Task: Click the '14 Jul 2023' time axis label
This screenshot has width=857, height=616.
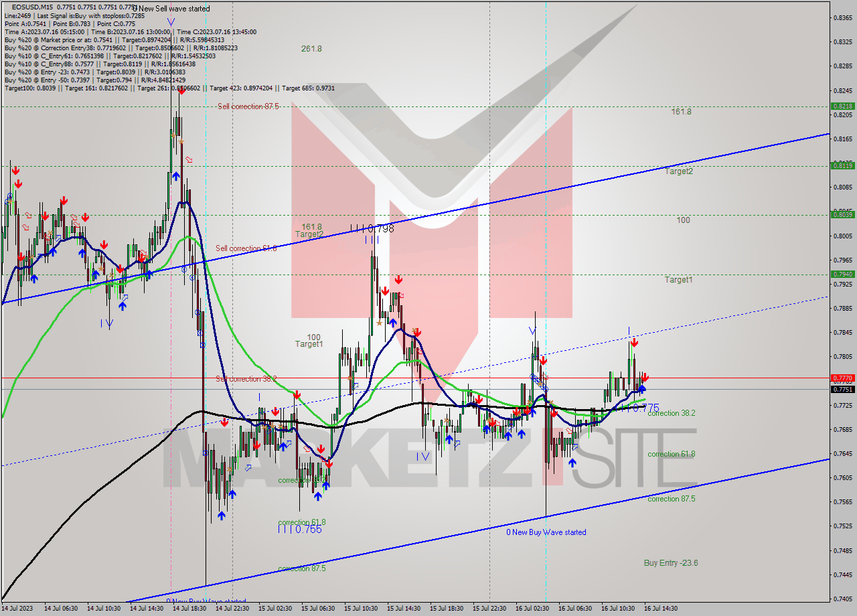Action: tap(16, 609)
